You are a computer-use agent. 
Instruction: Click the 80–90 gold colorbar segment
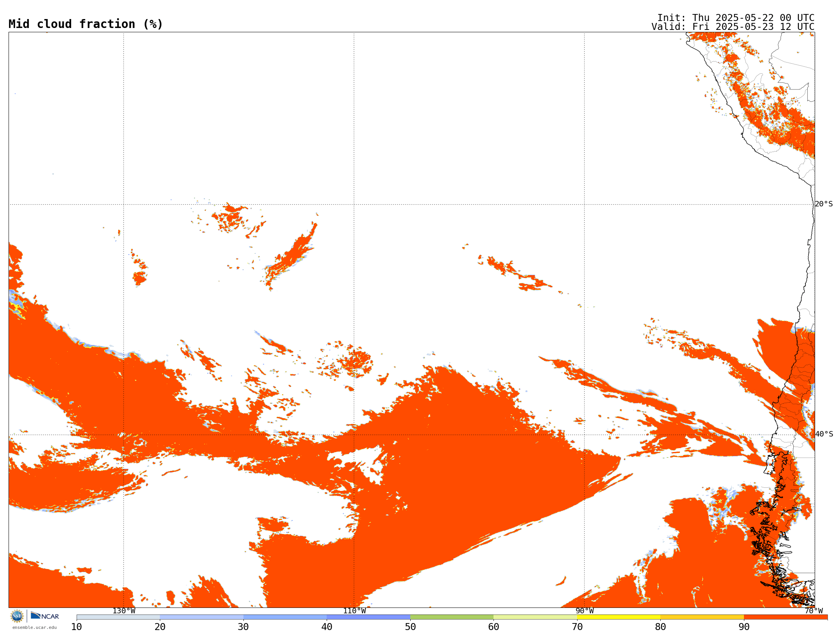coord(702,617)
